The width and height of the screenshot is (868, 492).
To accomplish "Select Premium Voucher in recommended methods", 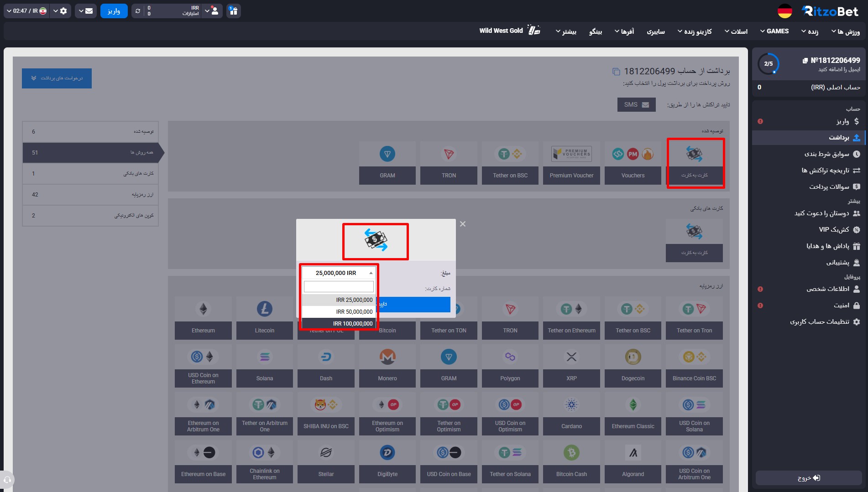I will pyautogui.click(x=571, y=163).
